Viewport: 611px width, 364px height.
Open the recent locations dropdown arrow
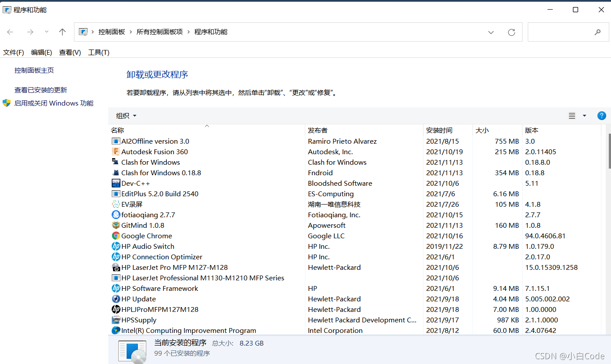tap(46, 32)
